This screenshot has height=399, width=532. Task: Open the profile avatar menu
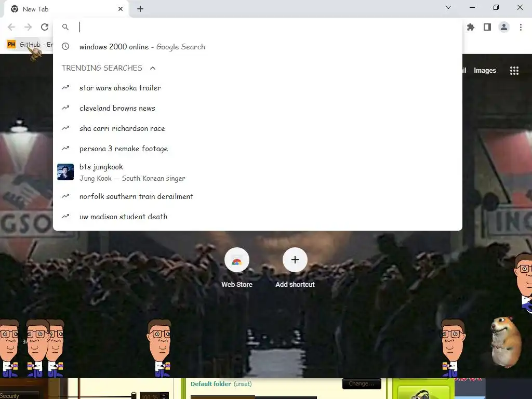click(x=504, y=27)
